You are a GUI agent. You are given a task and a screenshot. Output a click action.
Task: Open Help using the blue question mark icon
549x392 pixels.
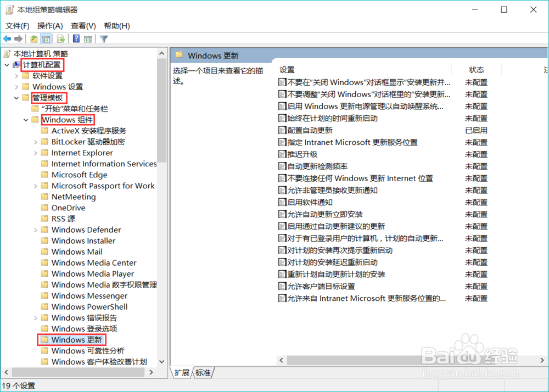[x=76, y=38]
